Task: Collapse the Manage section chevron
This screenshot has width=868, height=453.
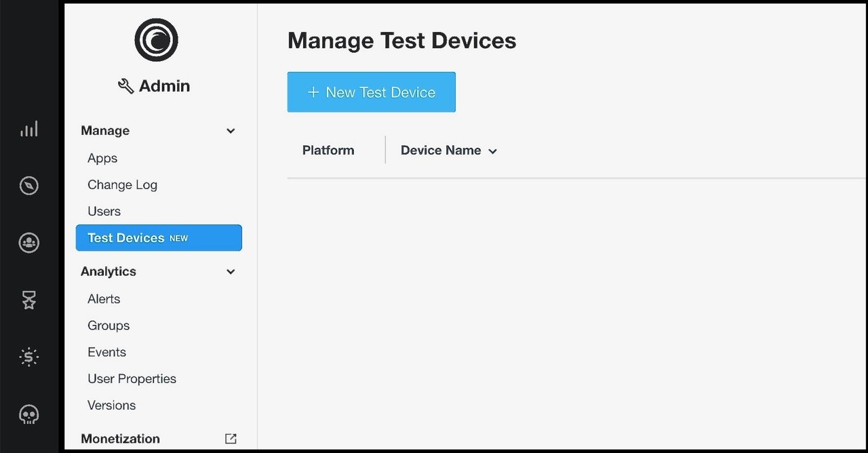Action: pos(231,131)
